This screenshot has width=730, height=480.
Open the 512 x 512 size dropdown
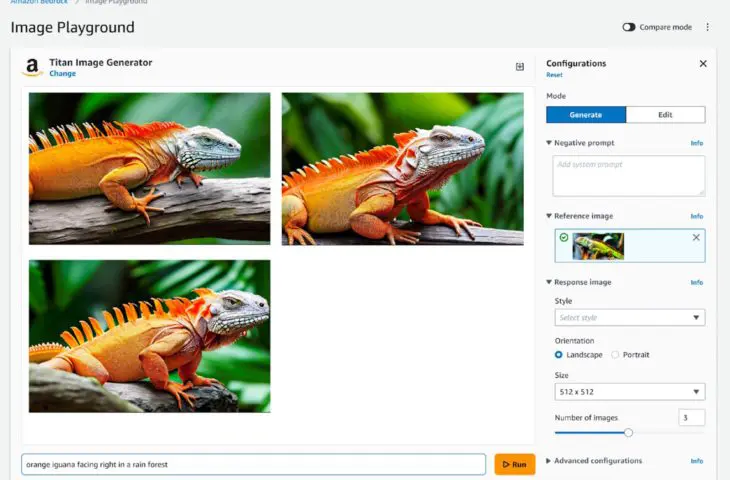click(630, 392)
